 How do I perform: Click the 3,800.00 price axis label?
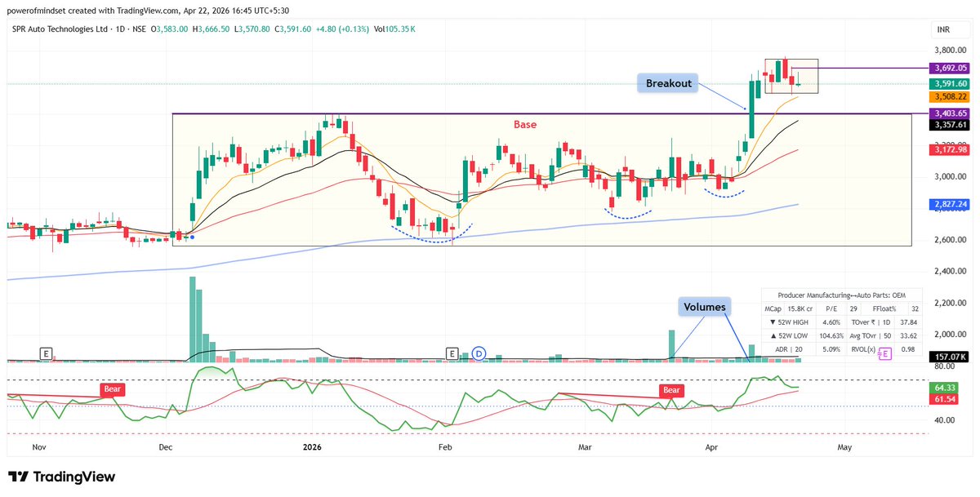(x=951, y=50)
